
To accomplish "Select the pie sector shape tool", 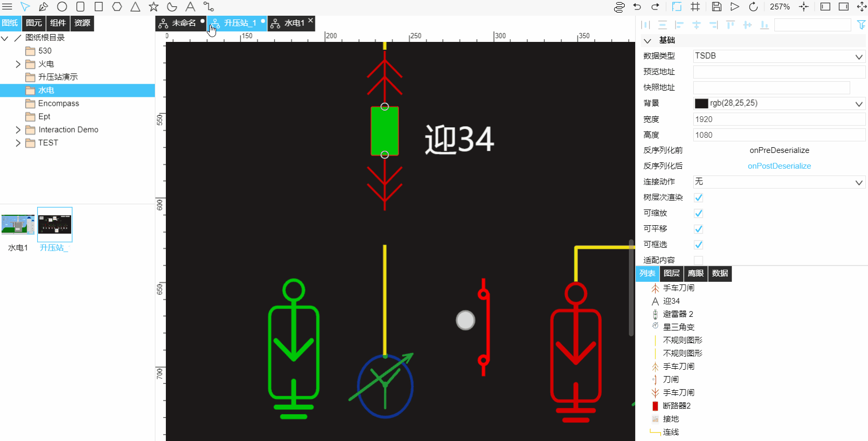I will click(x=172, y=7).
